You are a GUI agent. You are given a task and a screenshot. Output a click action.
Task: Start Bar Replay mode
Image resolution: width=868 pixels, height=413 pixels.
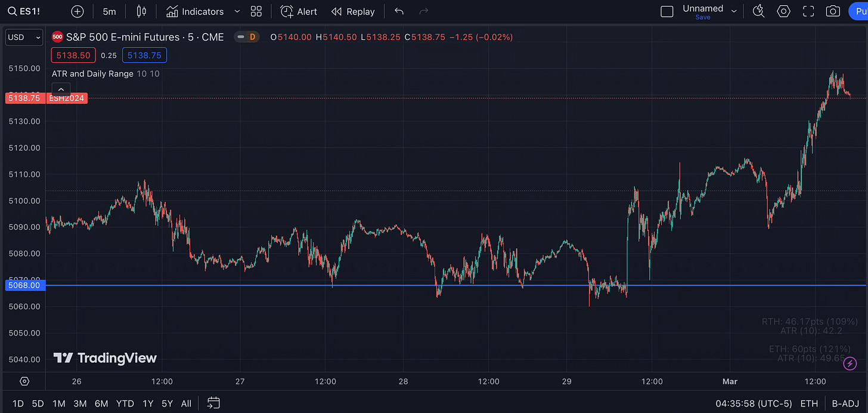pyautogui.click(x=353, y=11)
